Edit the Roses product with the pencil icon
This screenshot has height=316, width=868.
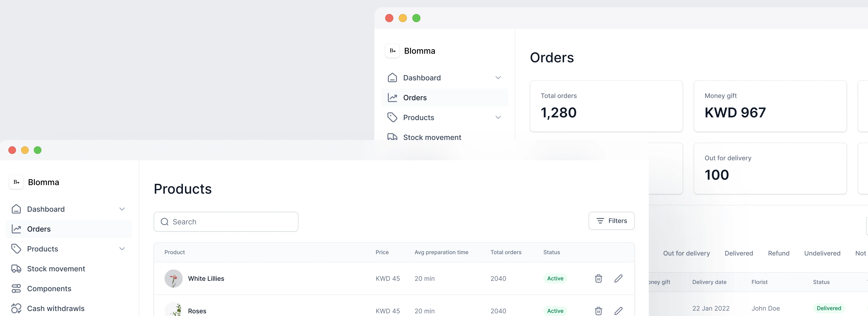[x=619, y=311]
